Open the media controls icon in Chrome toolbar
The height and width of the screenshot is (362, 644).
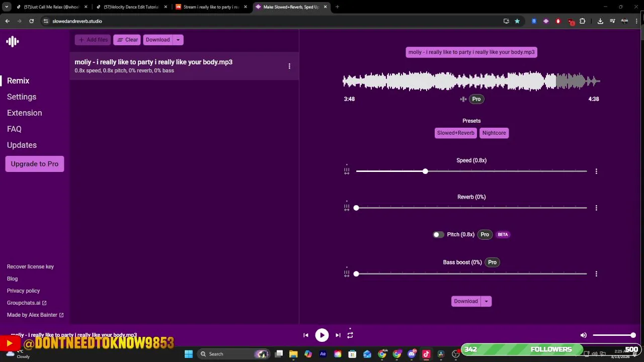pos(612,21)
